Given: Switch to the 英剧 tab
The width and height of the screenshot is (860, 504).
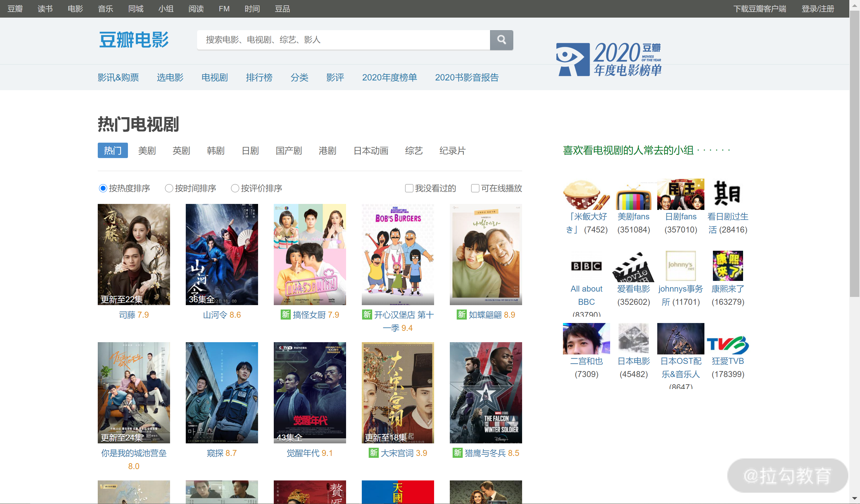Looking at the screenshot, I should pyautogui.click(x=181, y=151).
